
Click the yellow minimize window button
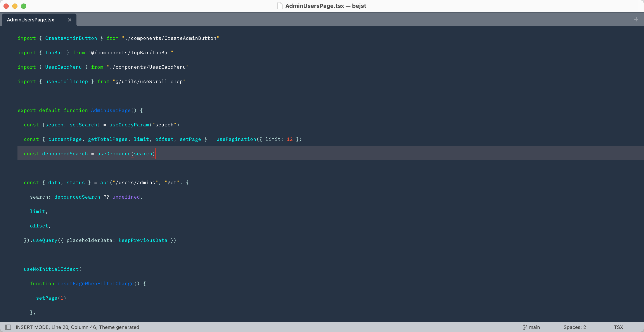pos(15,6)
